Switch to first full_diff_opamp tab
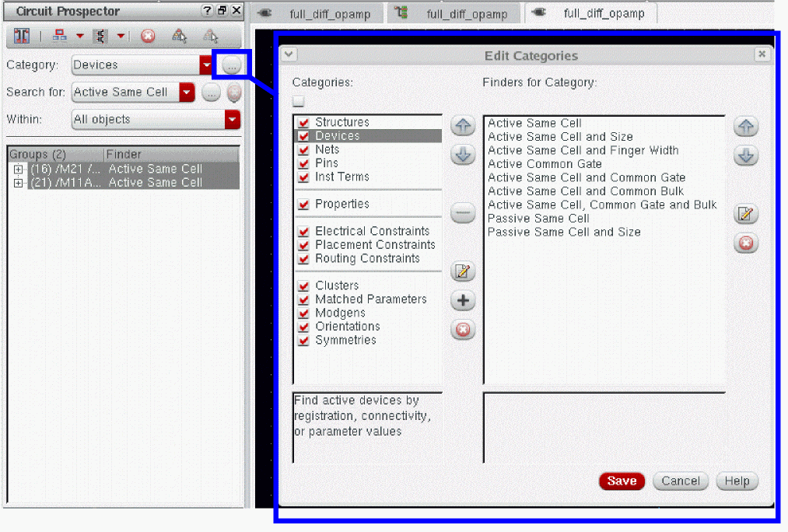This screenshot has height=532, width=788. (x=316, y=13)
